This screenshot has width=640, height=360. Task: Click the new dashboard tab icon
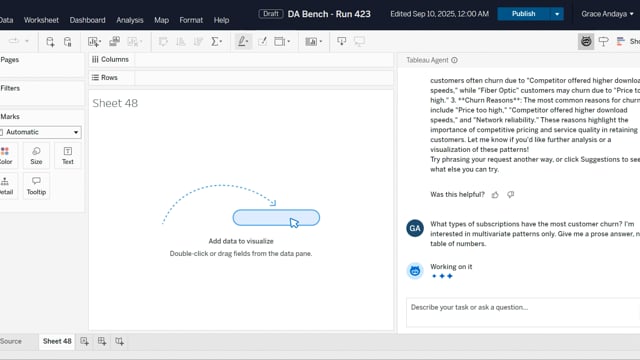coord(102,341)
